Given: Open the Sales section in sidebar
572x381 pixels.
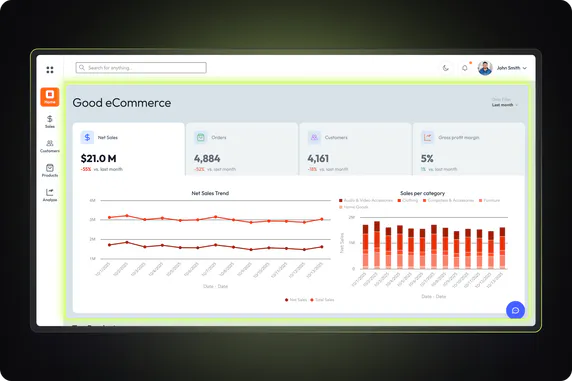Looking at the screenshot, I should pos(50,122).
